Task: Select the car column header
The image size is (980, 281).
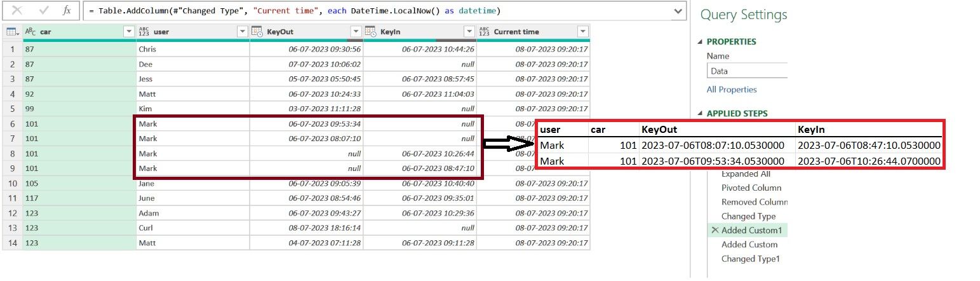Action: (79, 32)
